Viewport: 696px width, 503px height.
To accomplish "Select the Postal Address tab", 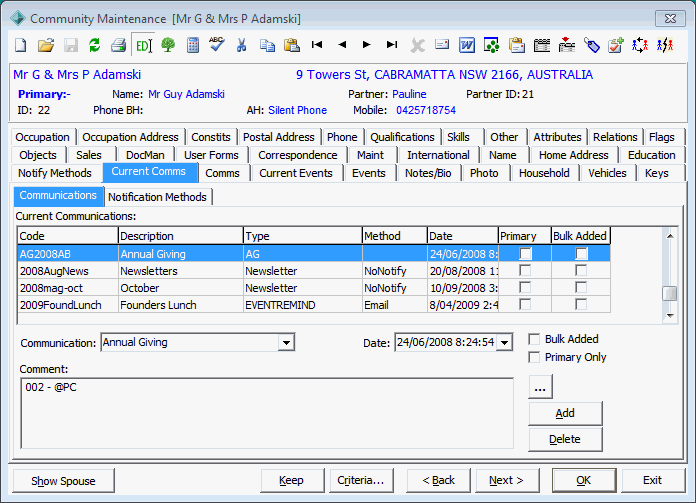I will (x=279, y=137).
